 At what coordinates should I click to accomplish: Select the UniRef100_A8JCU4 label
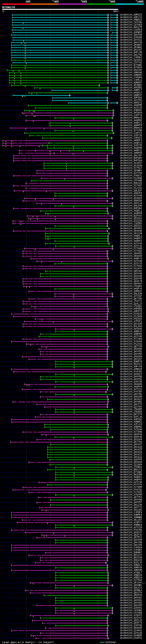coord(131,233)
